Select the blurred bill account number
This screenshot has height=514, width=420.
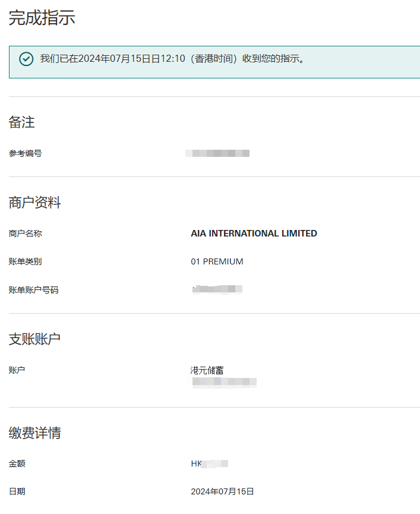point(217,289)
